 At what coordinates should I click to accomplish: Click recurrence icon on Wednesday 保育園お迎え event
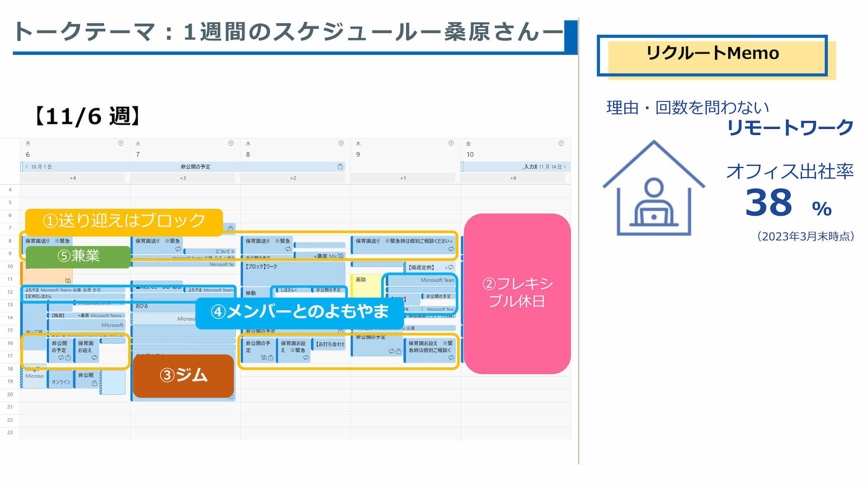[306, 358]
